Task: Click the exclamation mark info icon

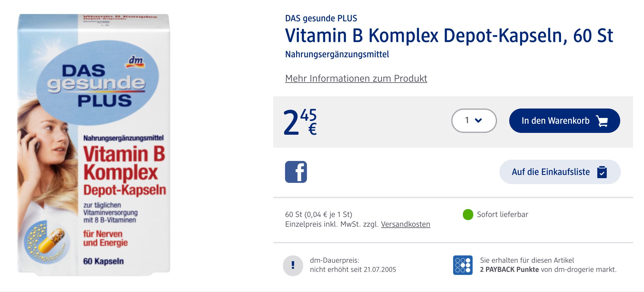Action: click(293, 265)
